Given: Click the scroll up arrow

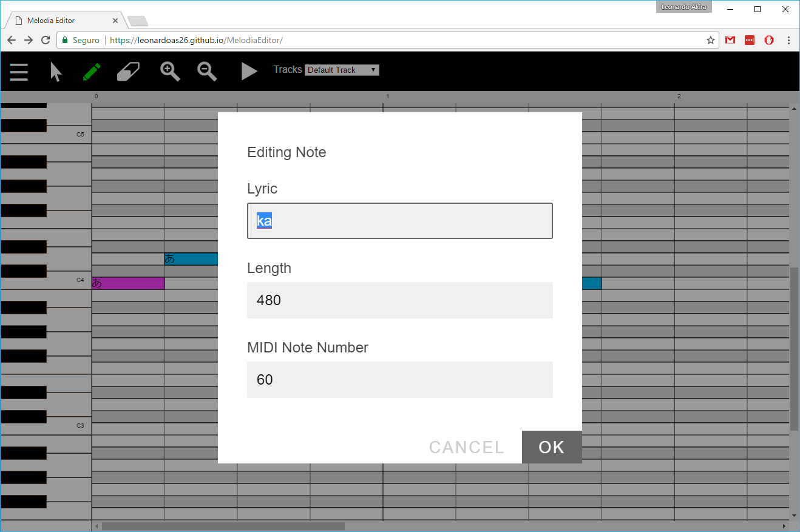Looking at the screenshot, I should pos(794,109).
